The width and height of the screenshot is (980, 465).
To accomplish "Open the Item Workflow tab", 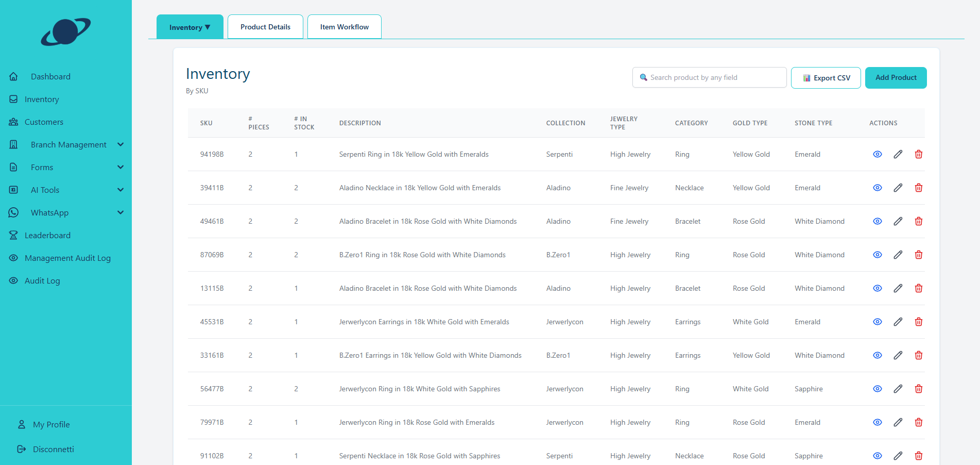I will (344, 27).
